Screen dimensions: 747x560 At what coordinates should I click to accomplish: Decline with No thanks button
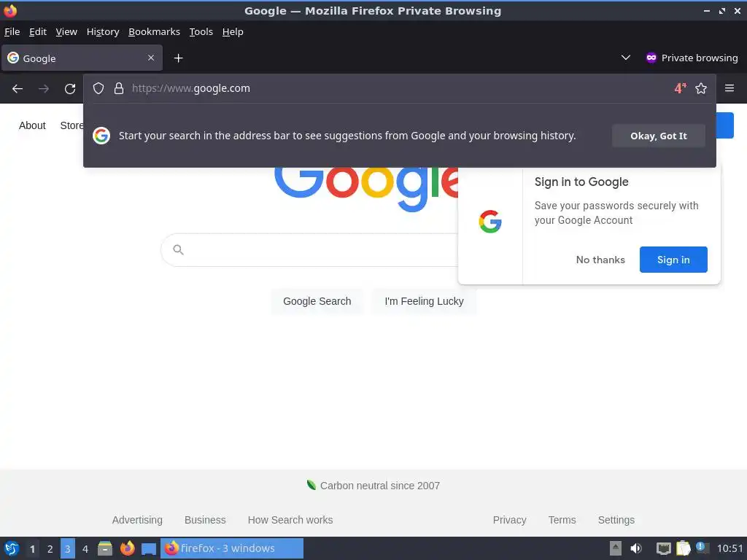tap(600, 260)
